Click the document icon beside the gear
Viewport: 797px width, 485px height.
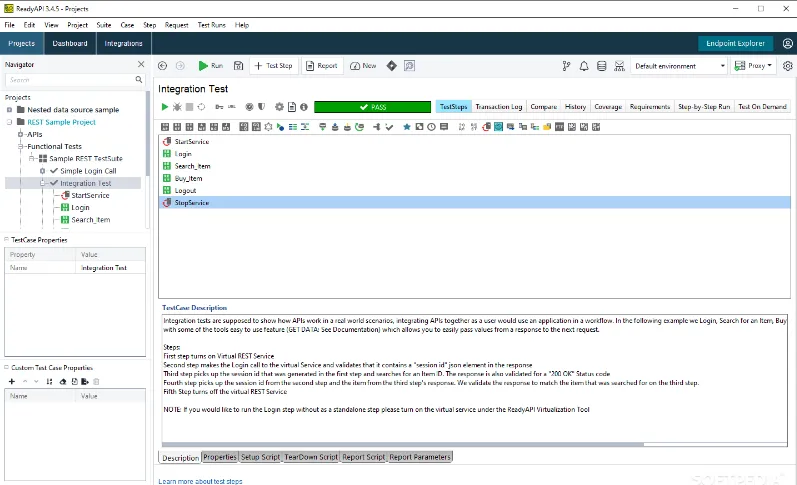(x=292, y=107)
